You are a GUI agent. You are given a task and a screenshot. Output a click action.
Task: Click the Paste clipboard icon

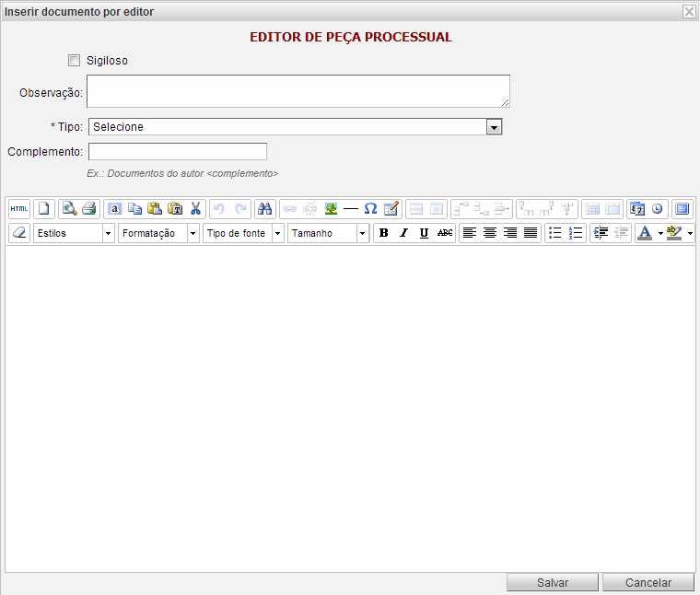click(155, 208)
